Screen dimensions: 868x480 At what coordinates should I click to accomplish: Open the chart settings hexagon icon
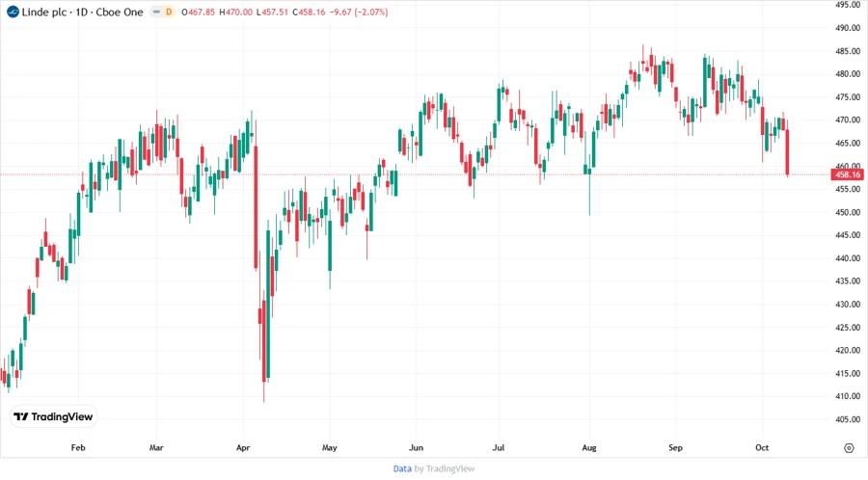click(849, 447)
